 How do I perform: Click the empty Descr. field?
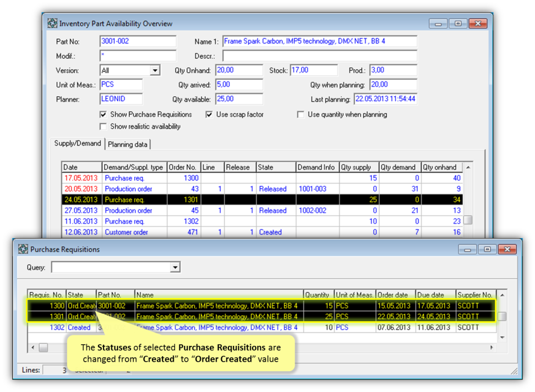(x=319, y=56)
